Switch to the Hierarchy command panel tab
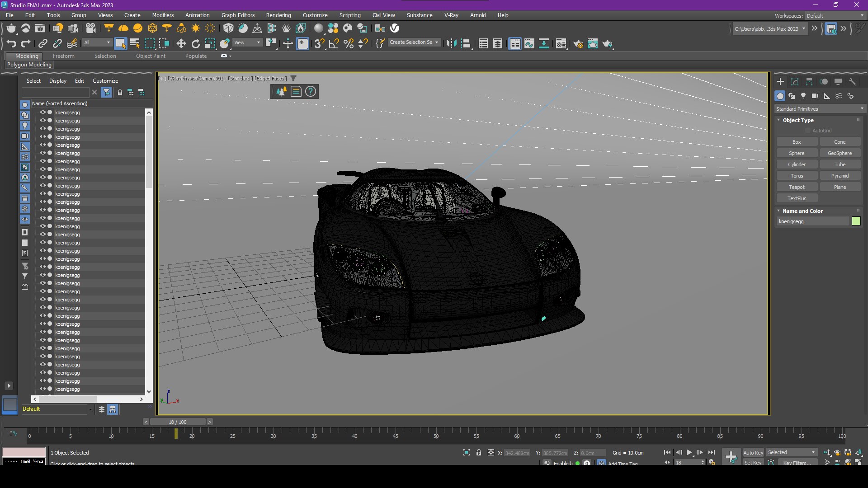This screenshot has width=868, height=488. click(809, 82)
